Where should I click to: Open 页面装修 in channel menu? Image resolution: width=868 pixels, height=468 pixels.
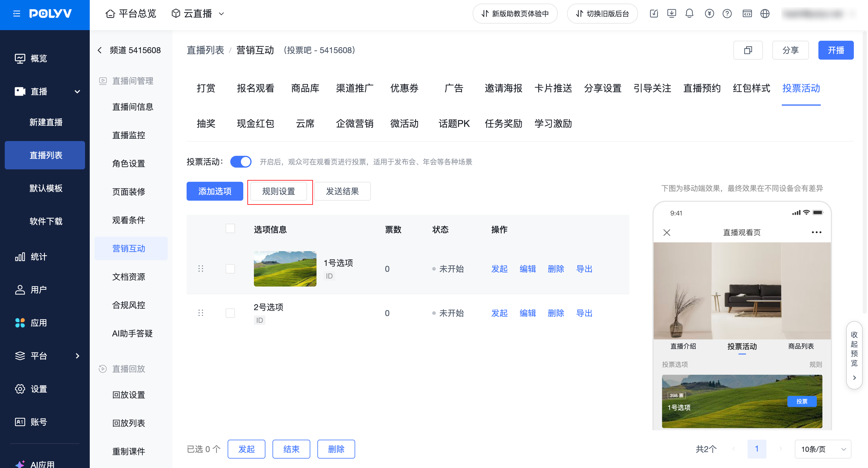click(x=128, y=192)
